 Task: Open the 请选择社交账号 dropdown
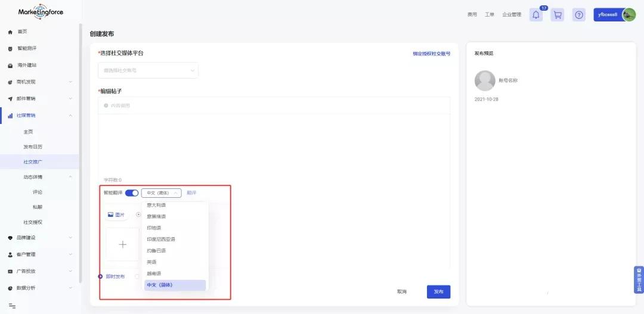(x=148, y=70)
